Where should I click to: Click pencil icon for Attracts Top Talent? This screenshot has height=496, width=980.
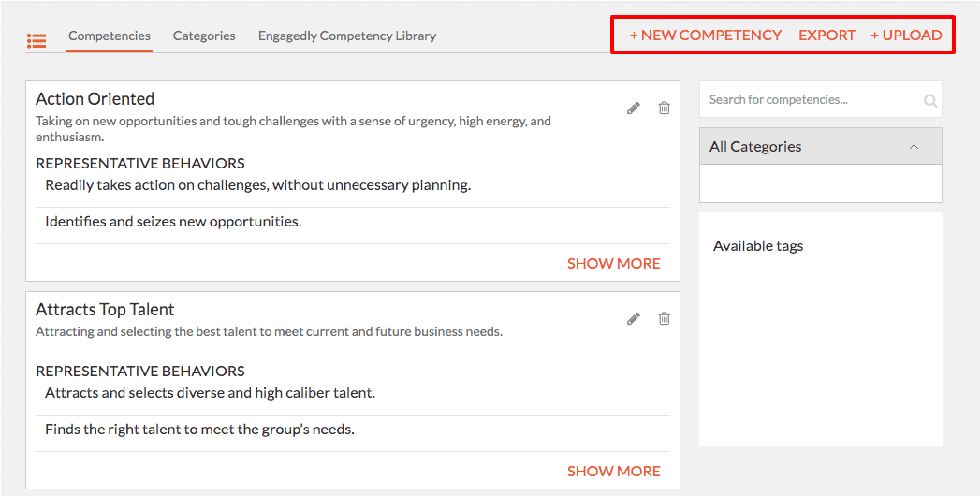coord(634,318)
